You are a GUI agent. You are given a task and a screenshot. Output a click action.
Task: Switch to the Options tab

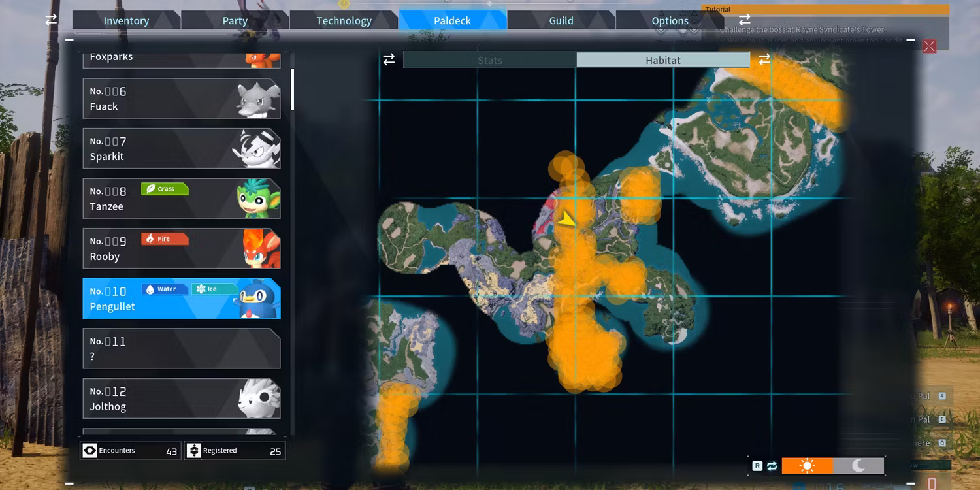[670, 20]
